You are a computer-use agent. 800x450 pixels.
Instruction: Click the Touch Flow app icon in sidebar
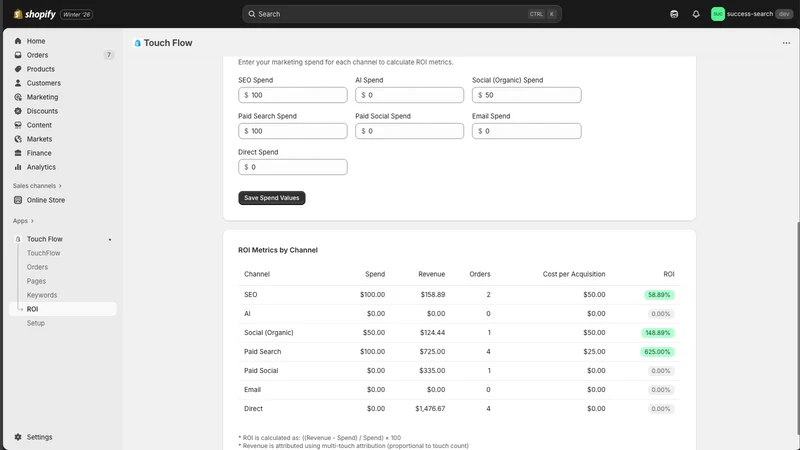[x=18, y=239]
